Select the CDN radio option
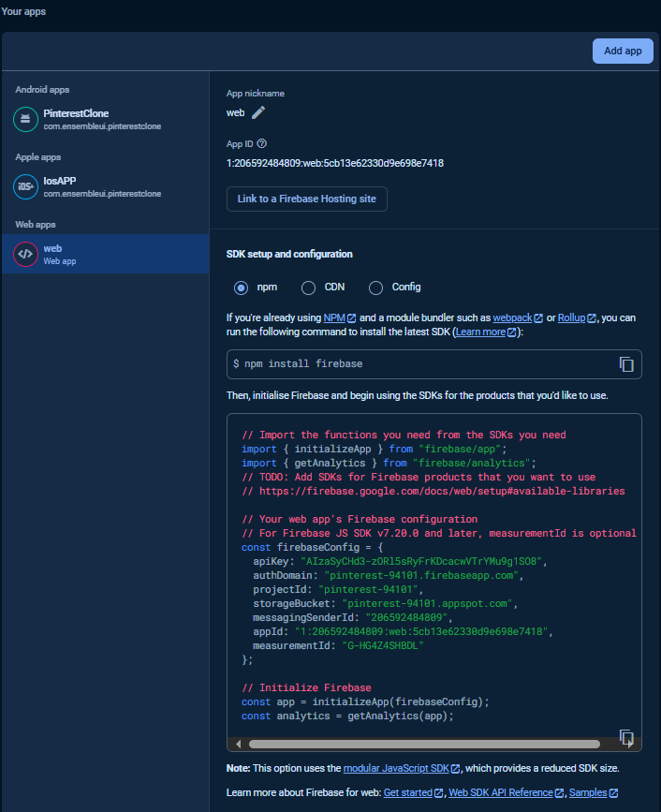Image resolution: width=661 pixels, height=812 pixels. click(x=308, y=288)
